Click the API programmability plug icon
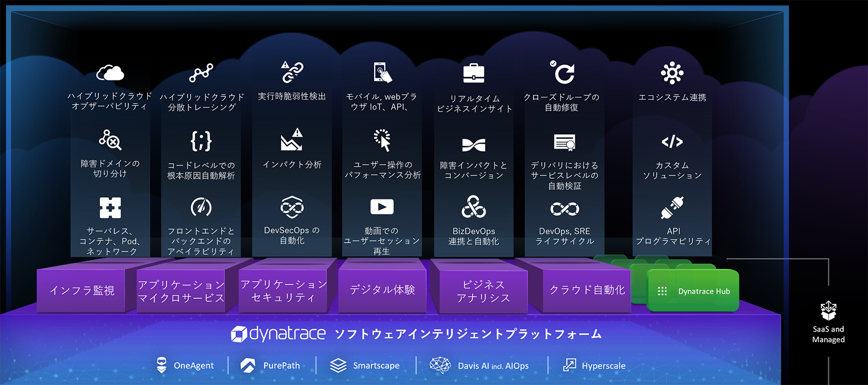Image resolution: width=868 pixels, height=385 pixels. 672,208
